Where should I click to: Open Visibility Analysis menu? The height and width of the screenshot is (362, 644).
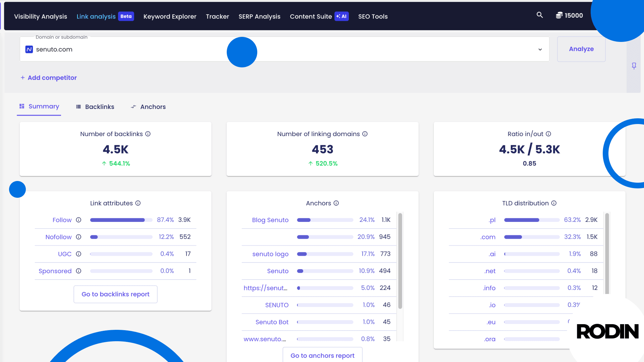(x=41, y=16)
